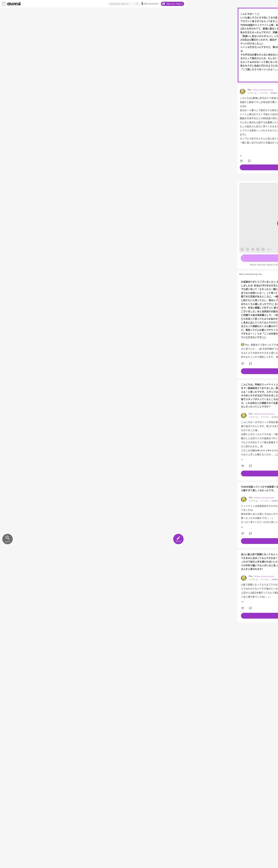Select the ヒプマイ1 tag under the TOHO池袋 question

coord(253,501)
